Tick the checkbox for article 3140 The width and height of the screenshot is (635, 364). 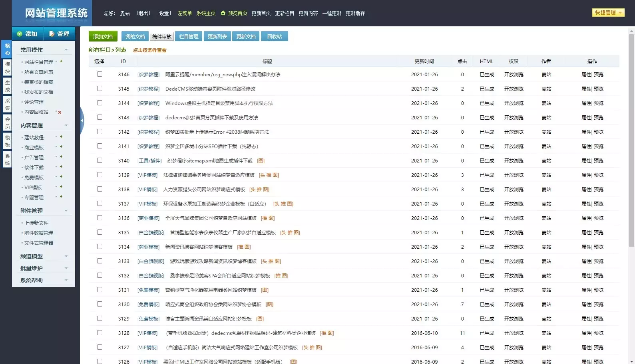pos(100,160)
